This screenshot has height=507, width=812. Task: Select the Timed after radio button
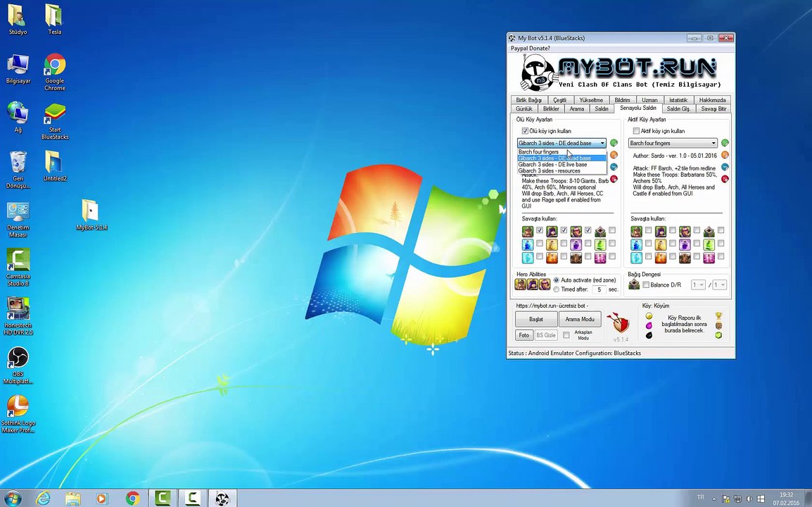pyautogui.click(x=556, y=289)
